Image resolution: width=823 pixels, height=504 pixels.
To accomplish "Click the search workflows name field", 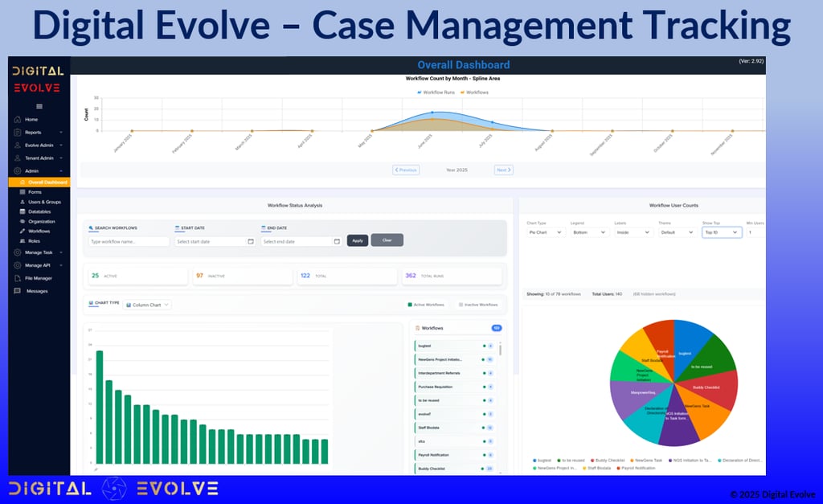I will [x=129, y=241].
